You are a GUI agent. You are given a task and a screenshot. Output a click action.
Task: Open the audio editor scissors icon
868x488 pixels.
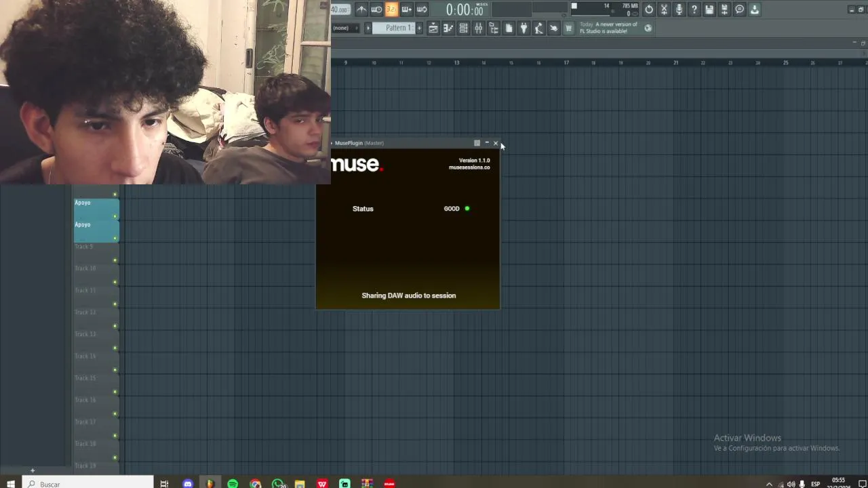[x=664, y=9]
